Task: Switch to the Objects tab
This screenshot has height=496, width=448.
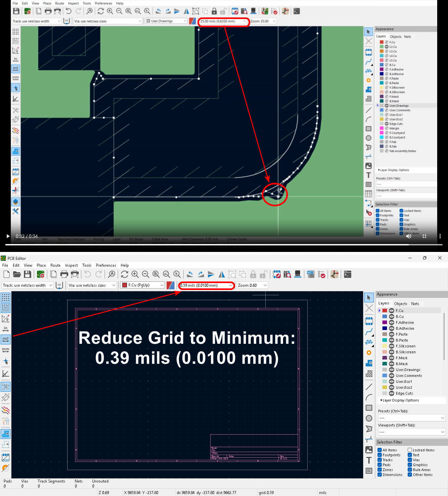Action: coord(400,304)
